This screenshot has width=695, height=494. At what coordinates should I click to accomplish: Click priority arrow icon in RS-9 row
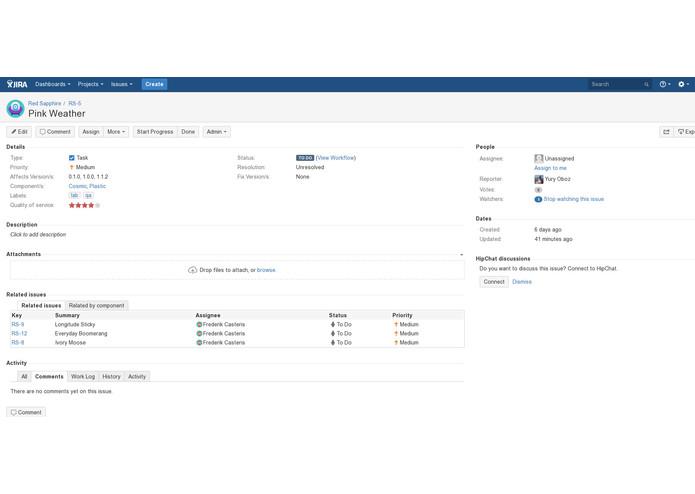[396, 324]
